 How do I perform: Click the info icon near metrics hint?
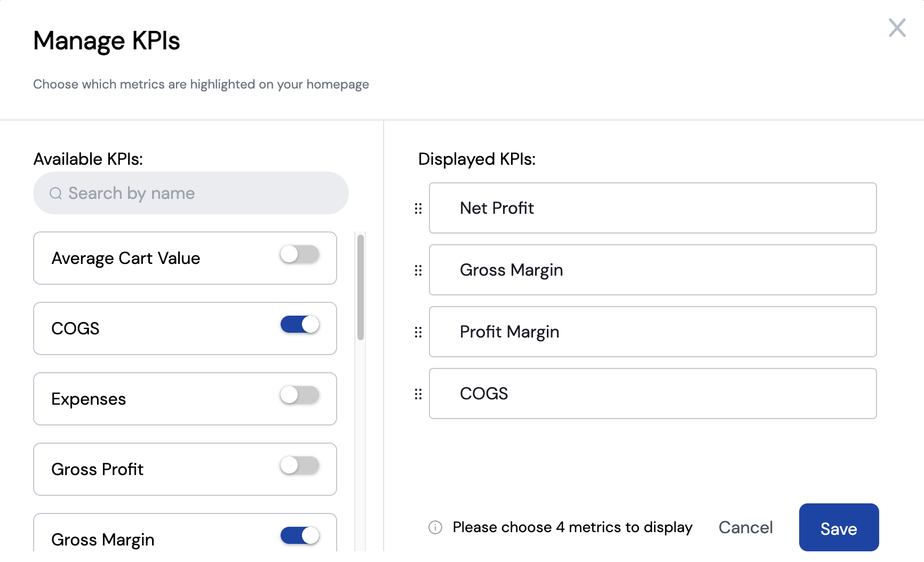pos(435,527)
